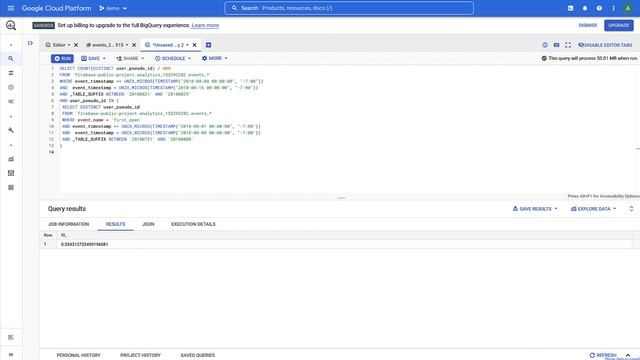Click inside SQL editor line 14
The image size is (640, 360).
[347, 152]
